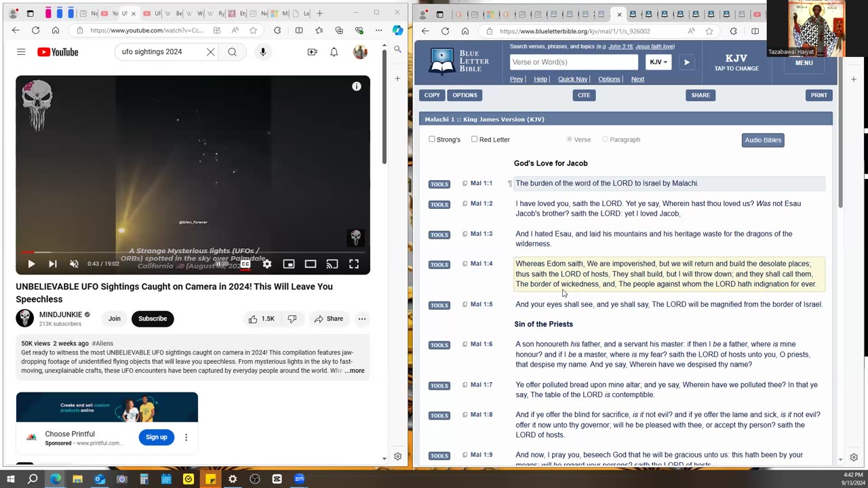The image size is (868, 488).
Task: Click the CITE button
Action: click(584, 96)
